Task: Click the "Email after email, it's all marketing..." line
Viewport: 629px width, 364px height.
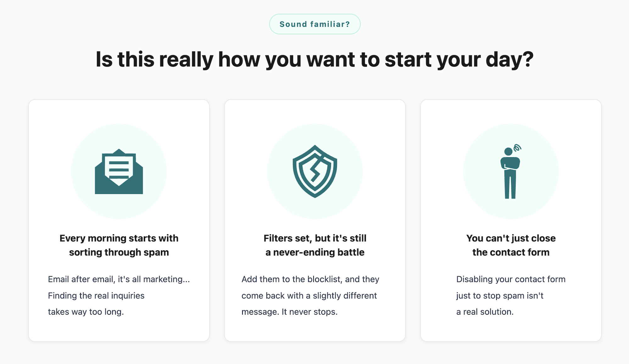Action: pyautogui.click(x=119, y=279)
